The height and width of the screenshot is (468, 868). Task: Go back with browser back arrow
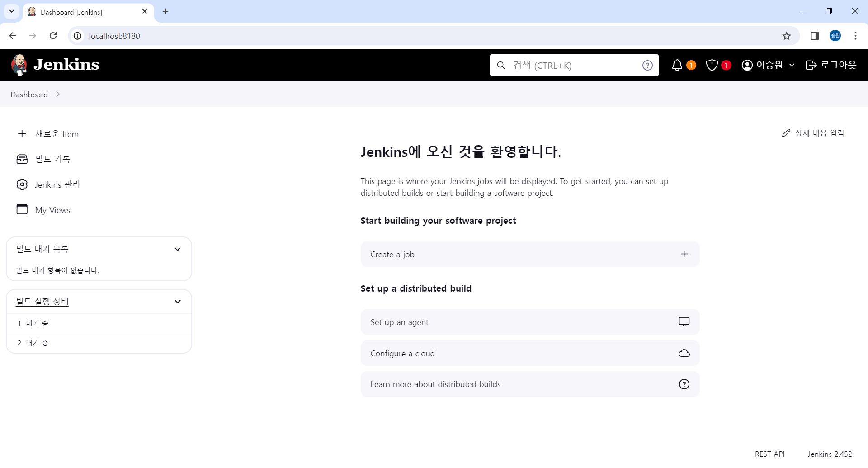13,36
